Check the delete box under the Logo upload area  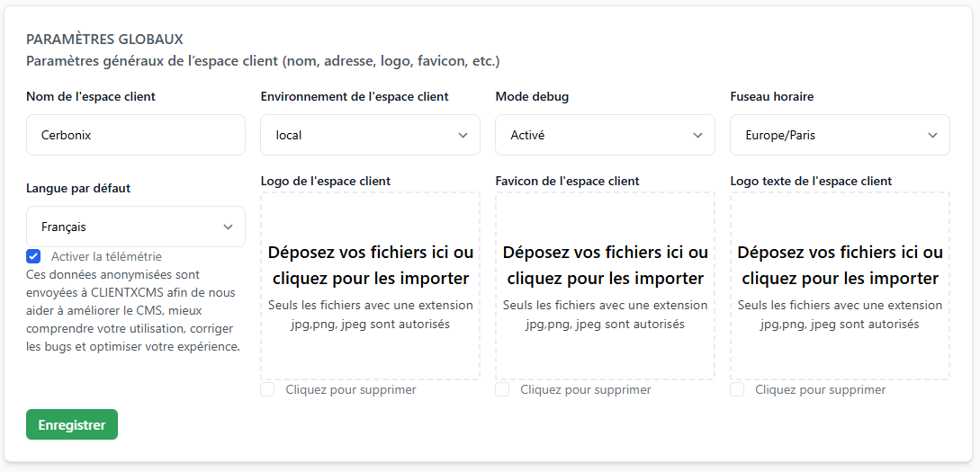(267, 389)
